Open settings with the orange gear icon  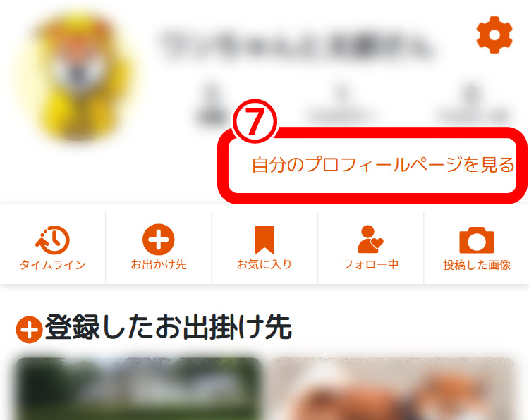(494, 35)
